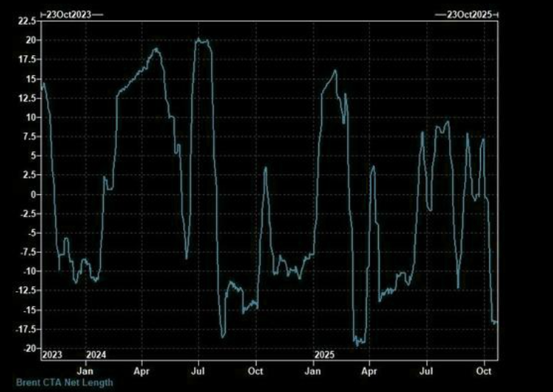Select the -17.5 y-axis tick label

click(x=24, y=329)
